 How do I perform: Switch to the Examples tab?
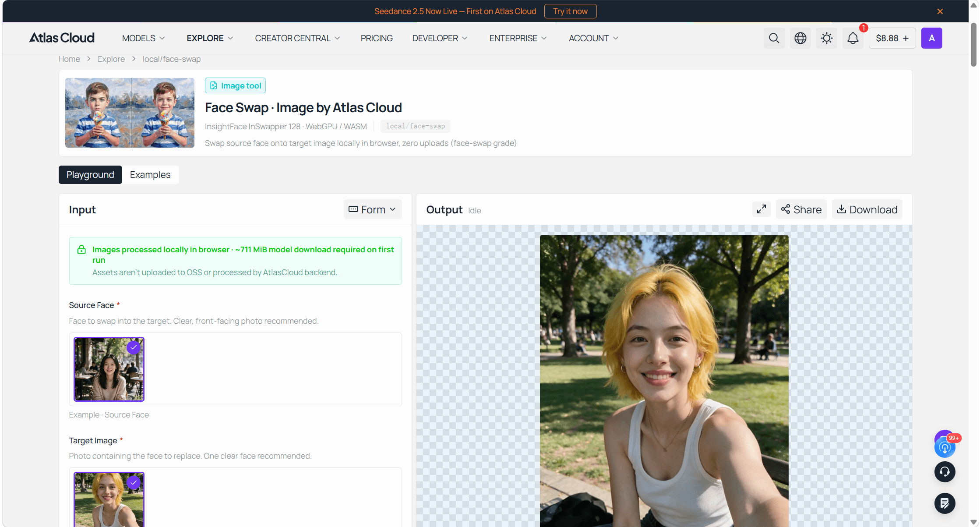click(150, 175)
